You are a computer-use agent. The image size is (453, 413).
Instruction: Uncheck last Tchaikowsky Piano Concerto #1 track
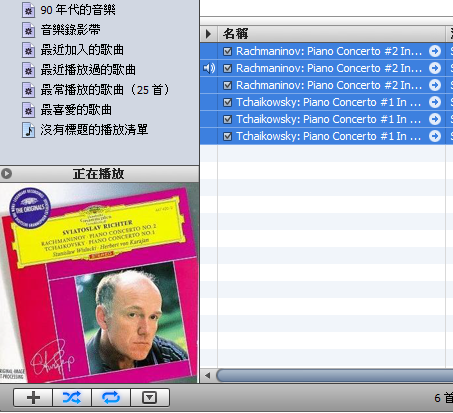click(x=227, y=136)
